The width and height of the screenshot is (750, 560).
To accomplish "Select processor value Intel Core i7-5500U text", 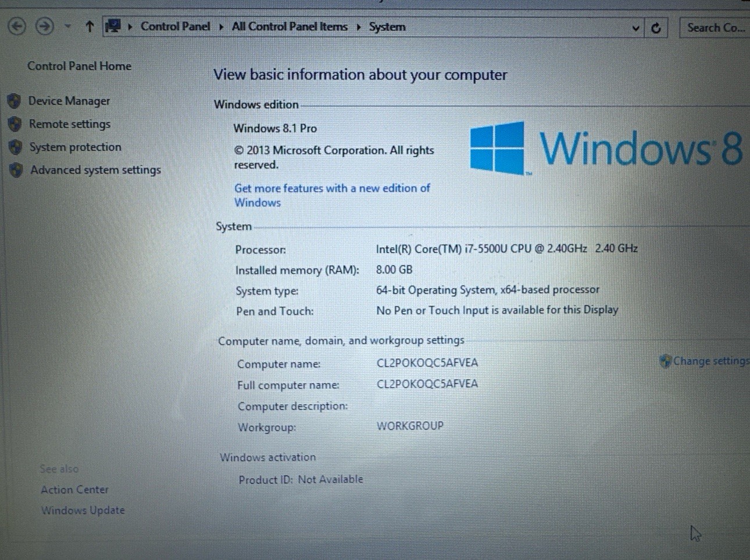I will coord(506,249).
